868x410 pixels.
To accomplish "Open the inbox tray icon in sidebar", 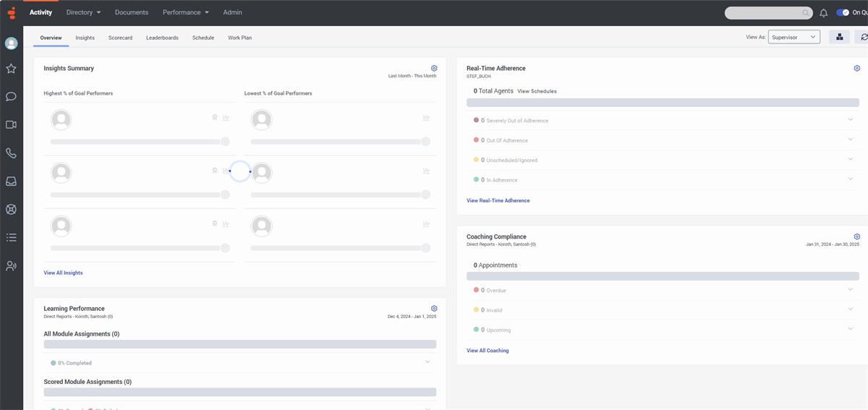I will [x=11, y=181].
